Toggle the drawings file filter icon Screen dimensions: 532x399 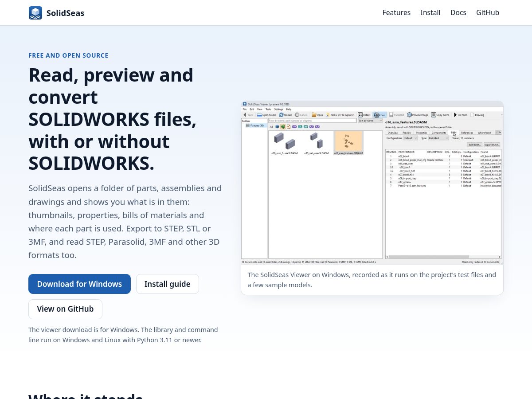(289, 127)
